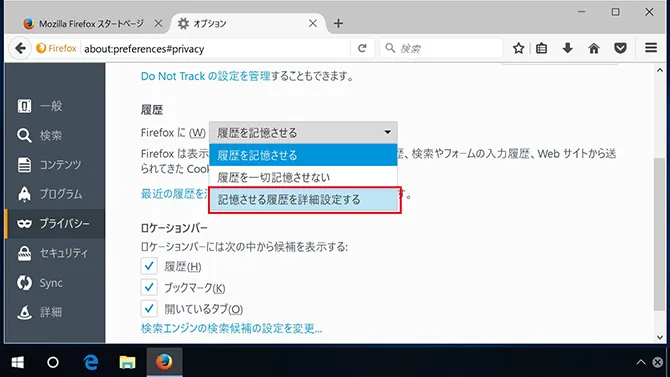Click the scrollbar down arrow

click(x=660, y=337)
